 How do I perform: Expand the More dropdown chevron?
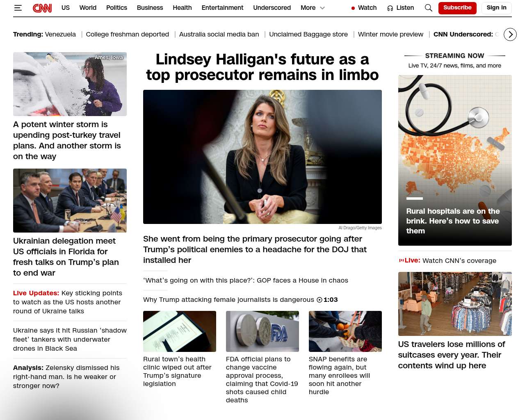click(x=322, y=8)
